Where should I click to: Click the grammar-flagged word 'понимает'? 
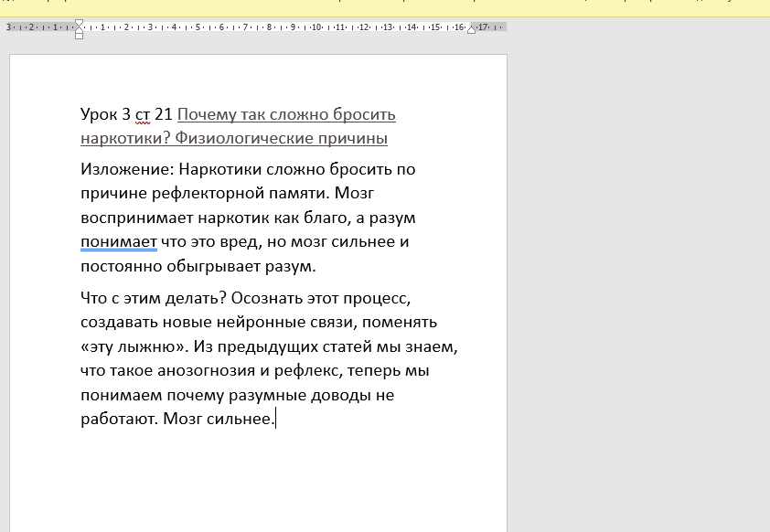click(119, 242)
